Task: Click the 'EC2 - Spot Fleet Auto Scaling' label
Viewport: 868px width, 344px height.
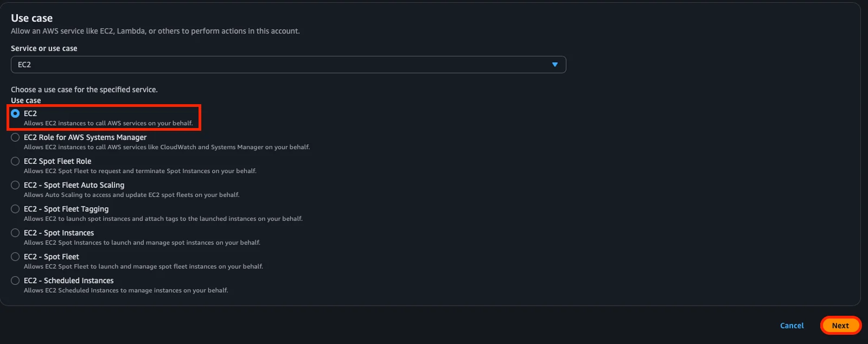Action: point(74,185)
